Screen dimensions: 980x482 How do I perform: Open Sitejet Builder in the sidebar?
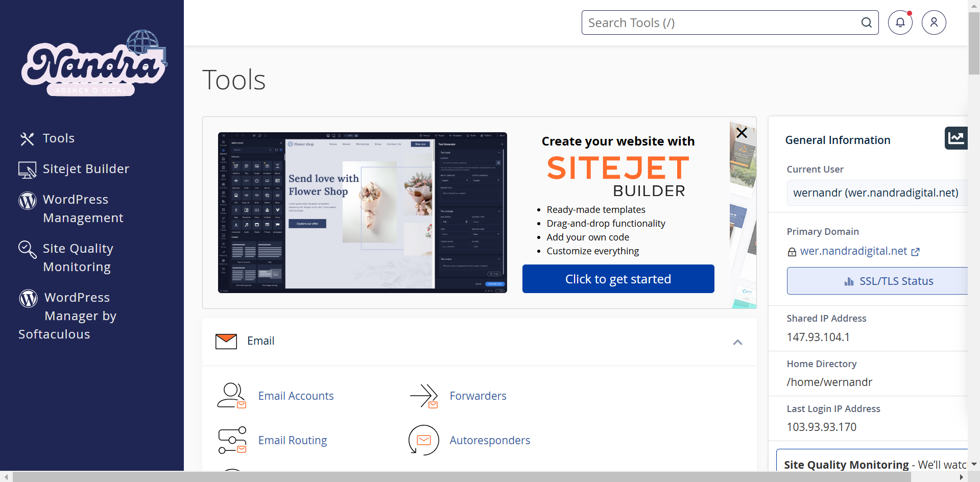(86, 169)
